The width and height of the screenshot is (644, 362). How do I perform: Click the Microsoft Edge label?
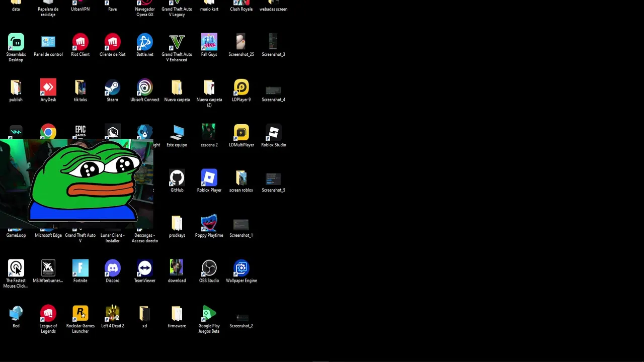pyautogui.click(x=48, y=235)
